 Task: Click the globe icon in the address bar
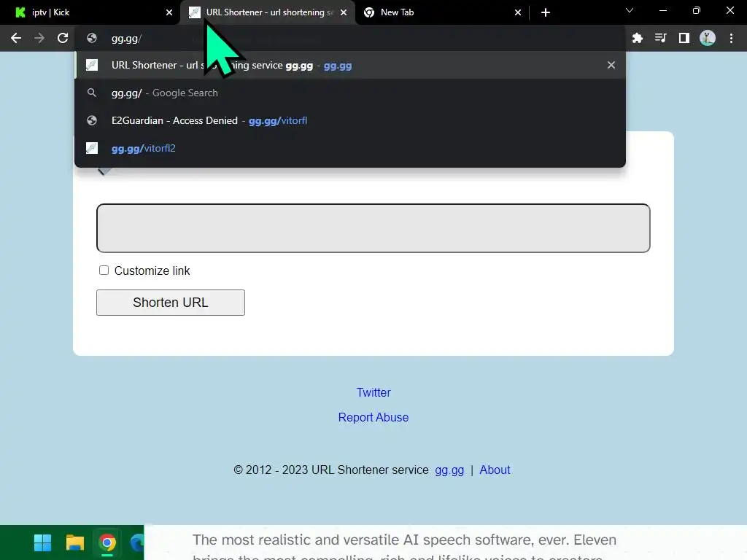[92, 39]
